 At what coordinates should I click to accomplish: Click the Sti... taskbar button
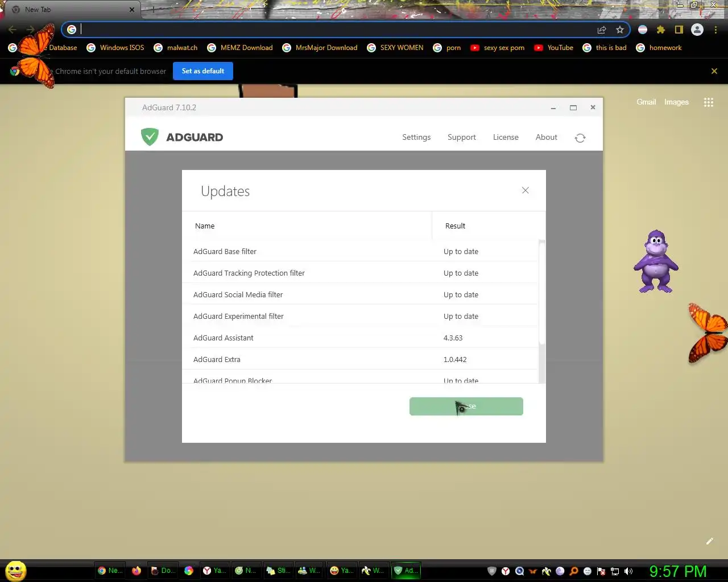279,571
